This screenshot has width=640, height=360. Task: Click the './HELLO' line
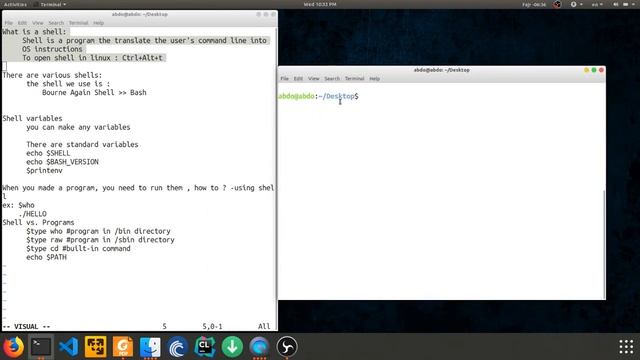33,214
